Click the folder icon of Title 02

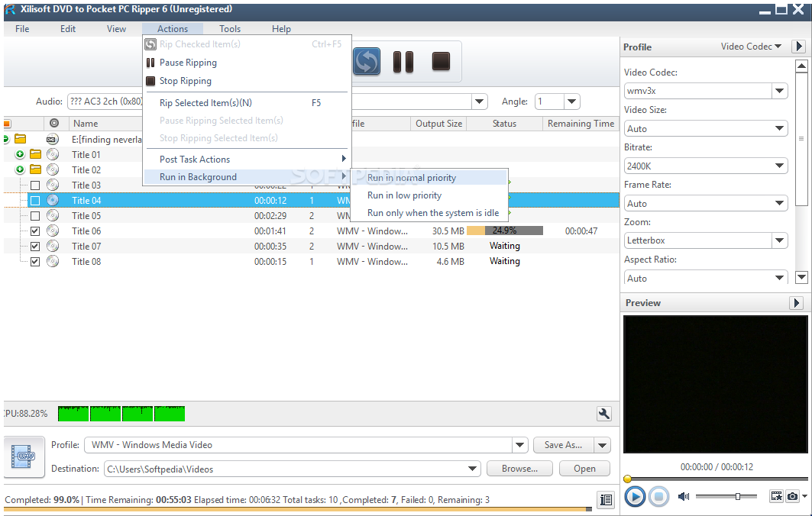tap(35, 169)
